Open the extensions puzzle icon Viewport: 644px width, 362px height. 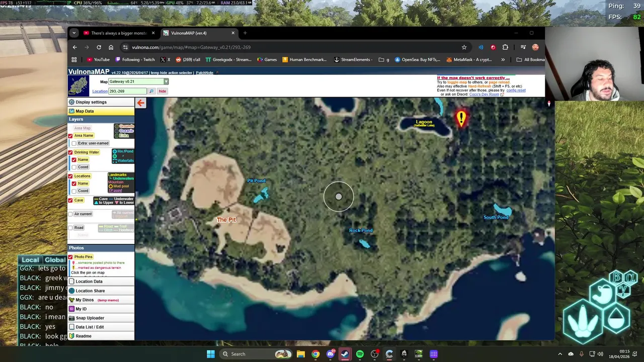[505, 47]
